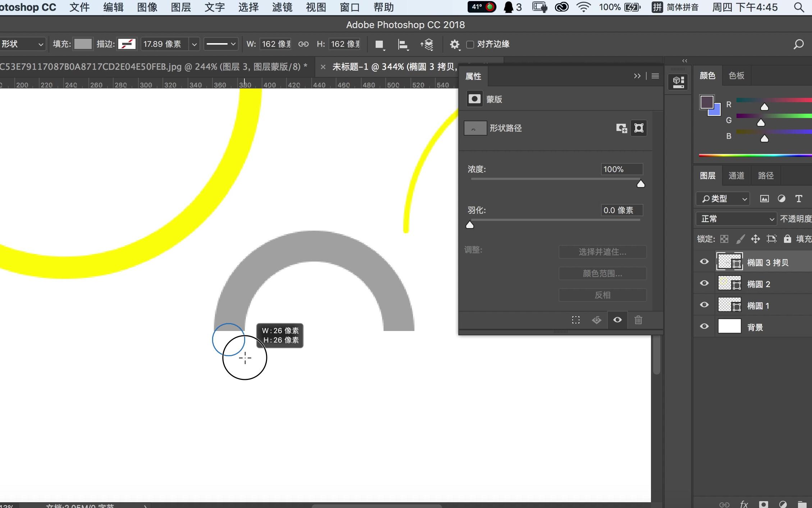
Task: Click the 羽化 value input field
Action: (x=621, y=210)
